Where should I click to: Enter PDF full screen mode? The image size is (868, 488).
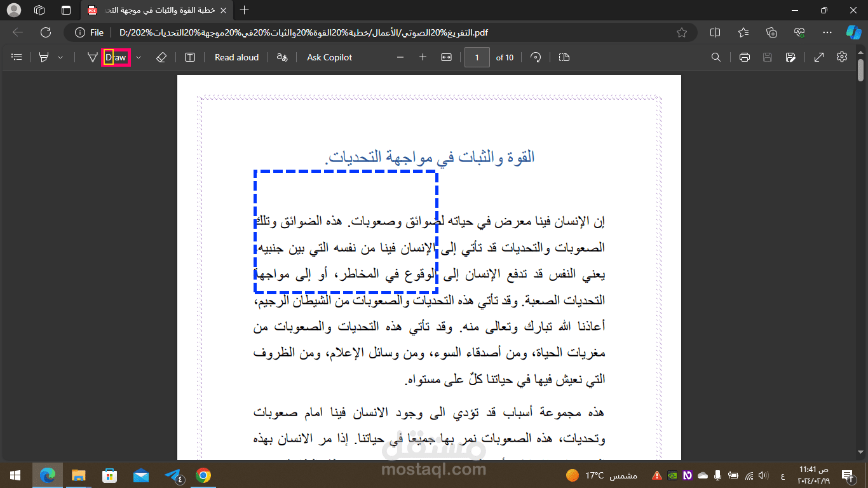pos(819,57)
